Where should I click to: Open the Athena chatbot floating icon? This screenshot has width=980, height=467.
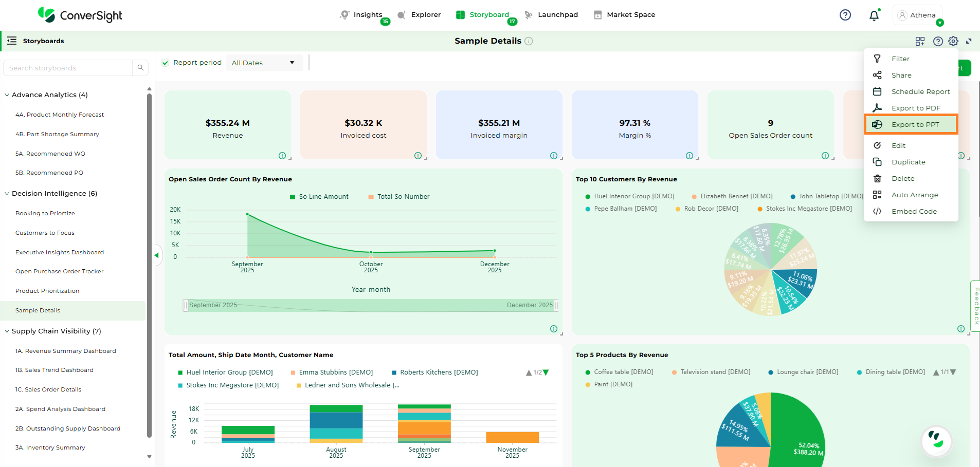pyautogui.click(x=936, y=441)
